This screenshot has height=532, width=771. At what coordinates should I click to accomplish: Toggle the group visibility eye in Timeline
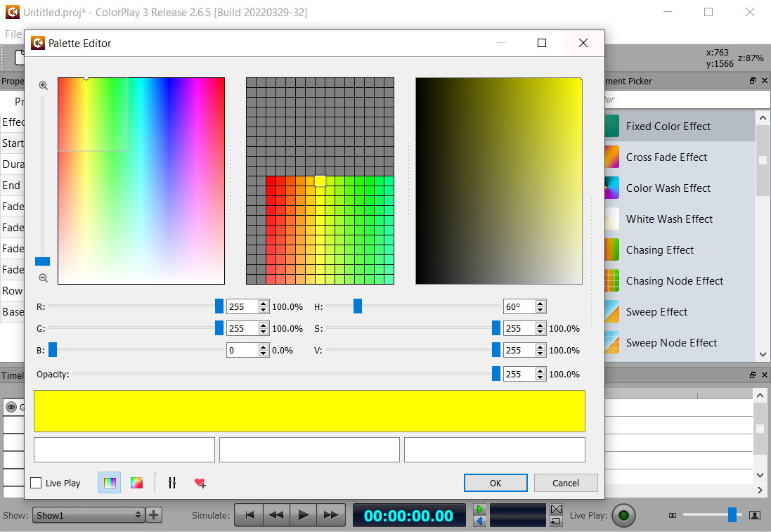[12, 407]
